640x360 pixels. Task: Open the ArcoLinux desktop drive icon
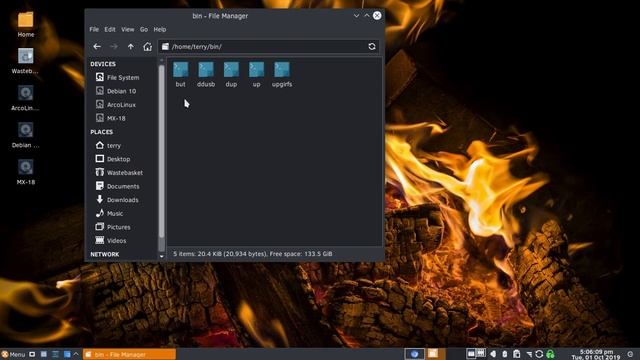25,98
